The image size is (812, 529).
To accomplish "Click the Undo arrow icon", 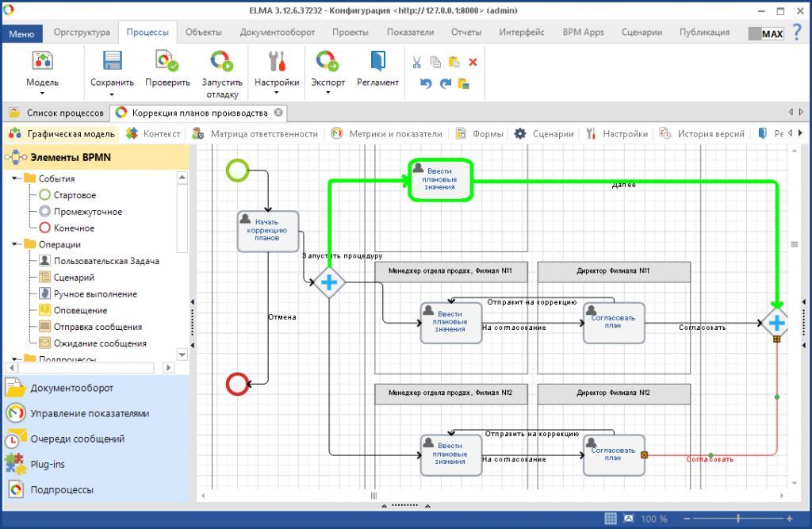I will tap(426, 83).
